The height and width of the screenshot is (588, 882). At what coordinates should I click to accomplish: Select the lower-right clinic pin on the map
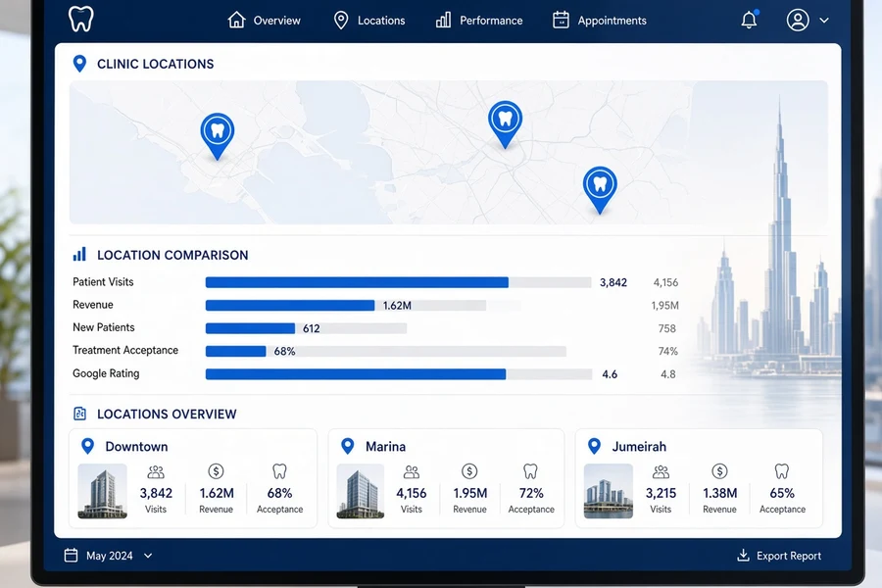(x=600, y=189)
